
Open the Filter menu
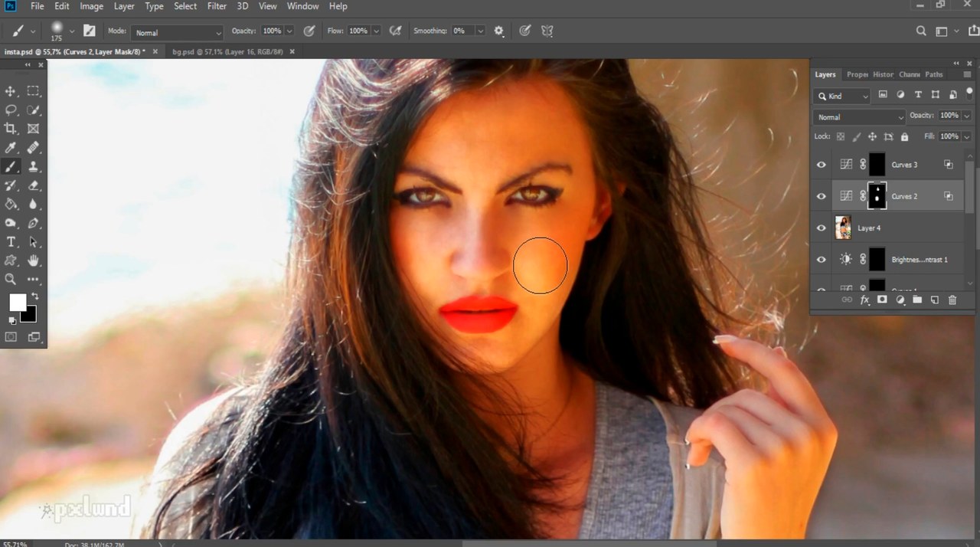pyautogui.click(x=217, y=6)
